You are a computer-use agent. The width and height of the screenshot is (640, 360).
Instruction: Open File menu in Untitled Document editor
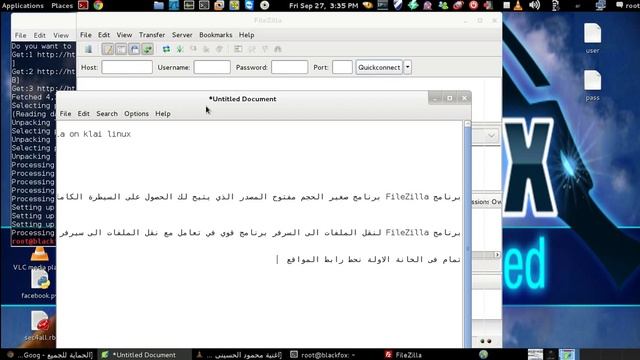click(65, 114)
